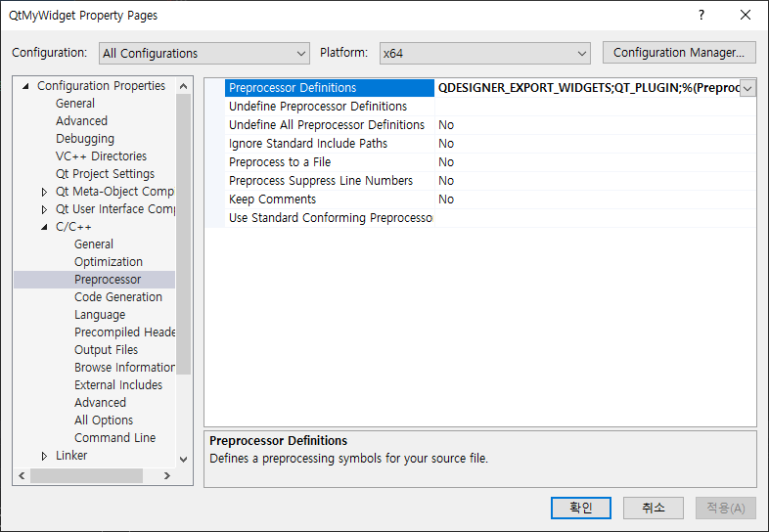Collapse Configuration Properties node

pos(25,86)
